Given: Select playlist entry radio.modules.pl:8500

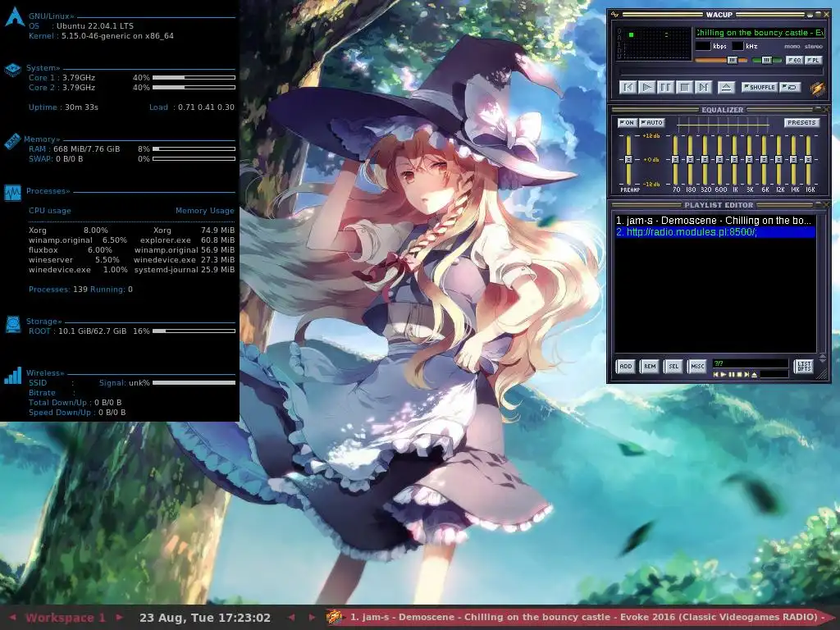Looking at the screenshot, I should point(715,232).
